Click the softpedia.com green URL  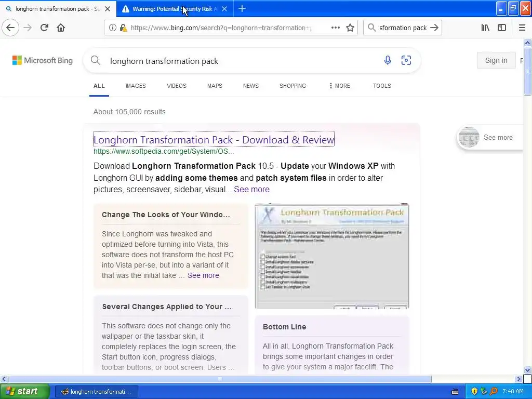pyautogui.click(x=164, y=151)
